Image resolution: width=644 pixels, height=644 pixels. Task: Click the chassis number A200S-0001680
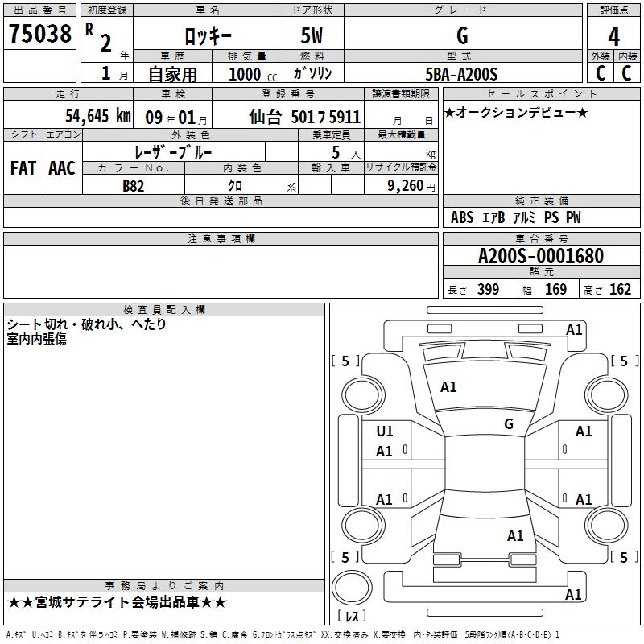coord(541,256)
